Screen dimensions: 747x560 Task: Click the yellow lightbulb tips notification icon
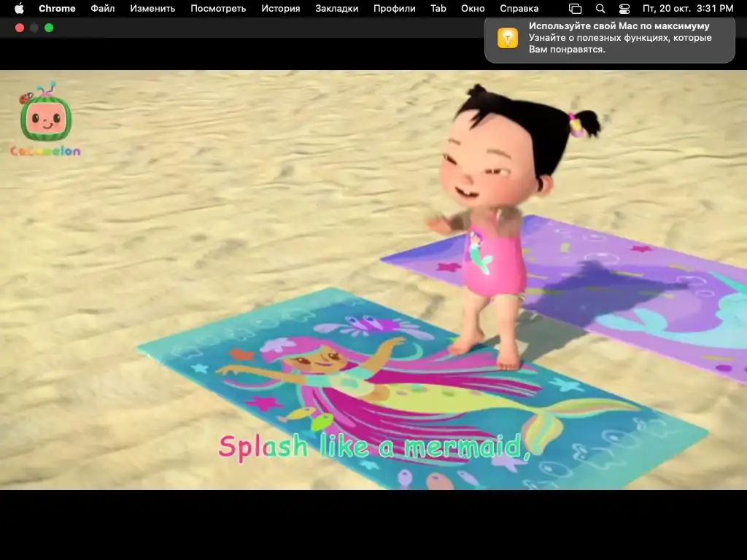coord(508,38)
